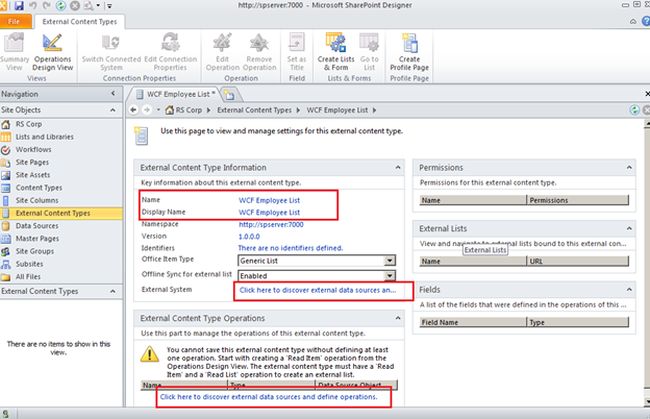
Task: Save using the quick access floppy icon
Action: (19, 5)
